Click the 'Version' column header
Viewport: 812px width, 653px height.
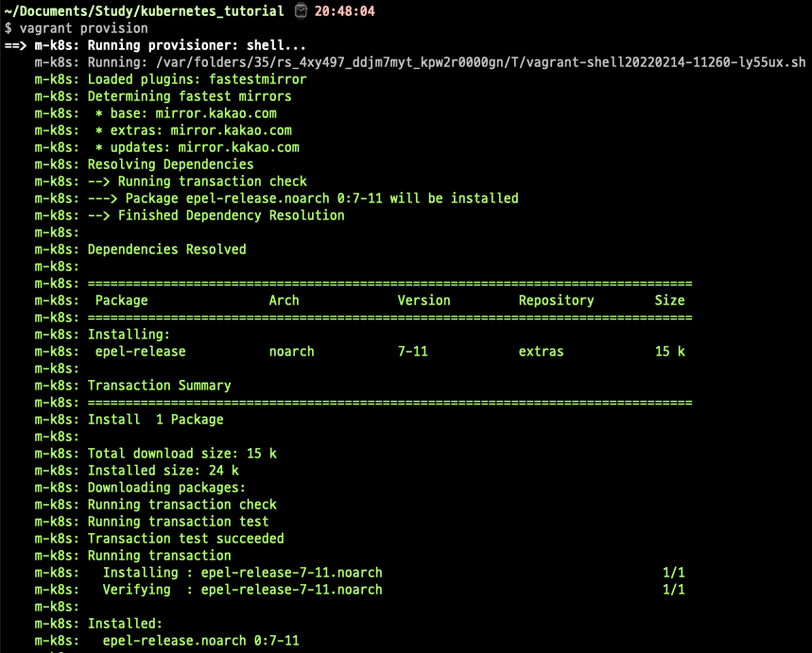tap(423, 301)
